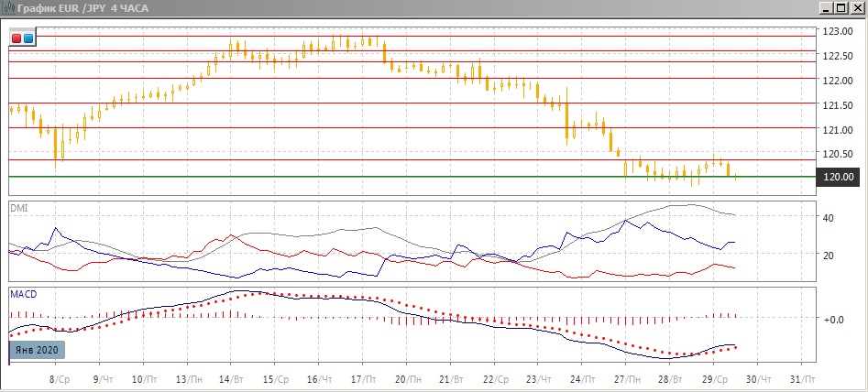
Task: Click the blue square icon on chart
Action: (28, 38)
